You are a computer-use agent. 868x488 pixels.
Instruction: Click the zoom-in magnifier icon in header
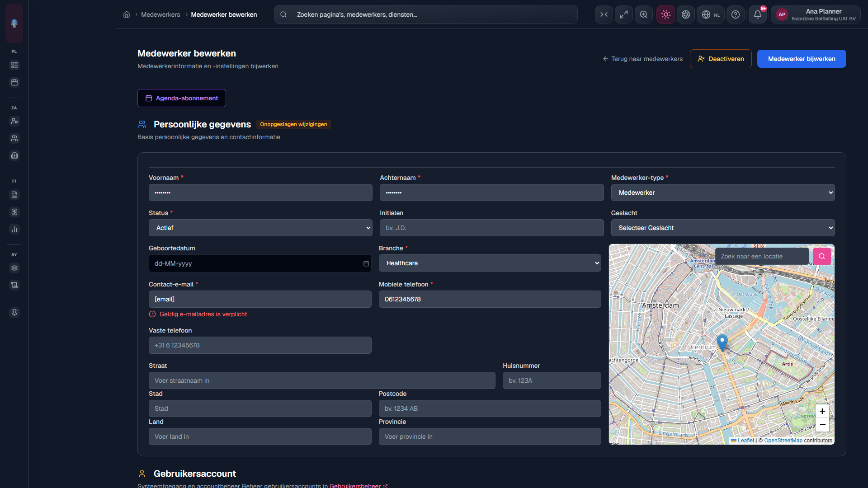pyautogui.click(x=644, y=14)
